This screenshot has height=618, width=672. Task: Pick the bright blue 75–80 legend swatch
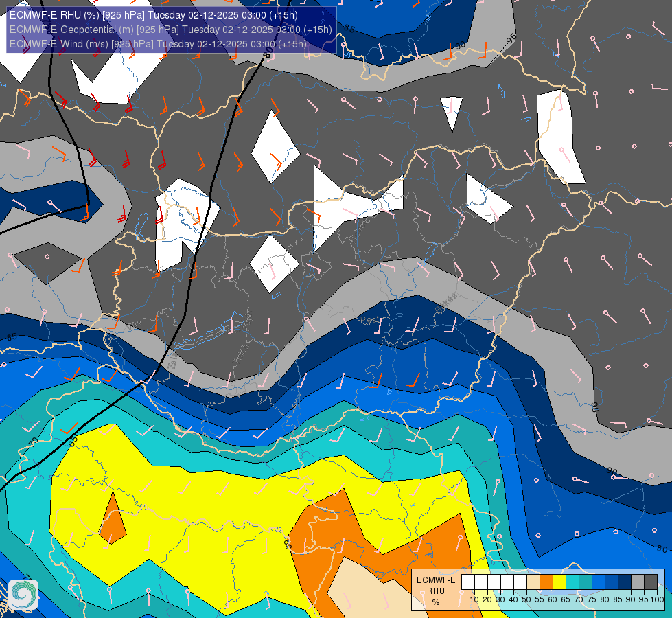pyautogui.click(x=599, y=582)
